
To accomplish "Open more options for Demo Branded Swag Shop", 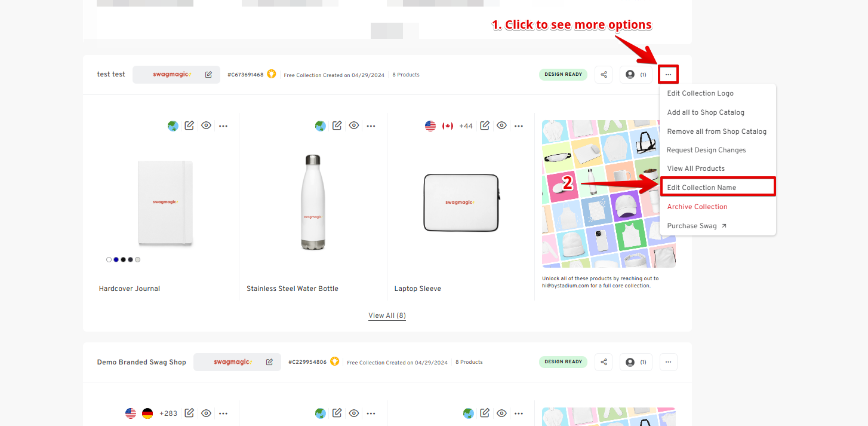I will [668, 362].
